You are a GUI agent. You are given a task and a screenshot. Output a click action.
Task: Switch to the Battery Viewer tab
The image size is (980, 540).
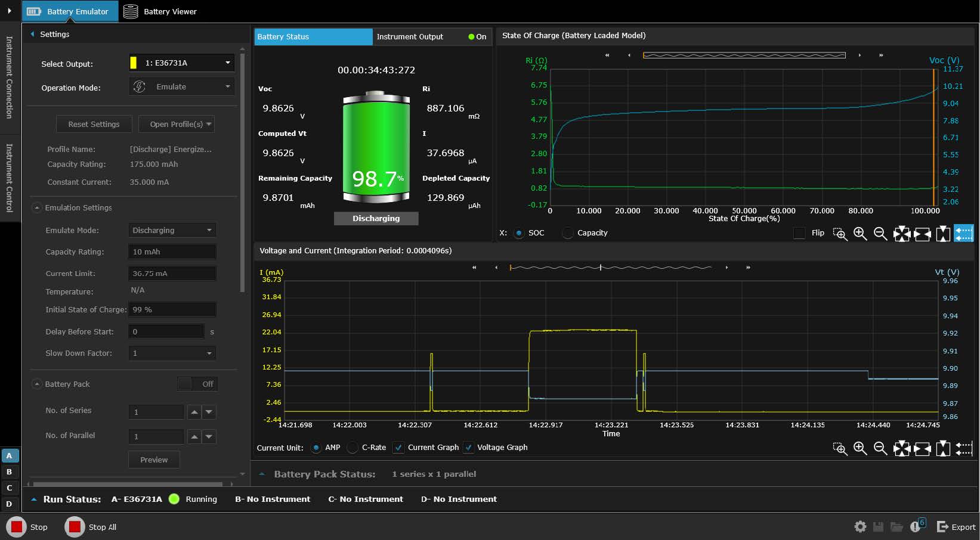click(x=160, y=11)
